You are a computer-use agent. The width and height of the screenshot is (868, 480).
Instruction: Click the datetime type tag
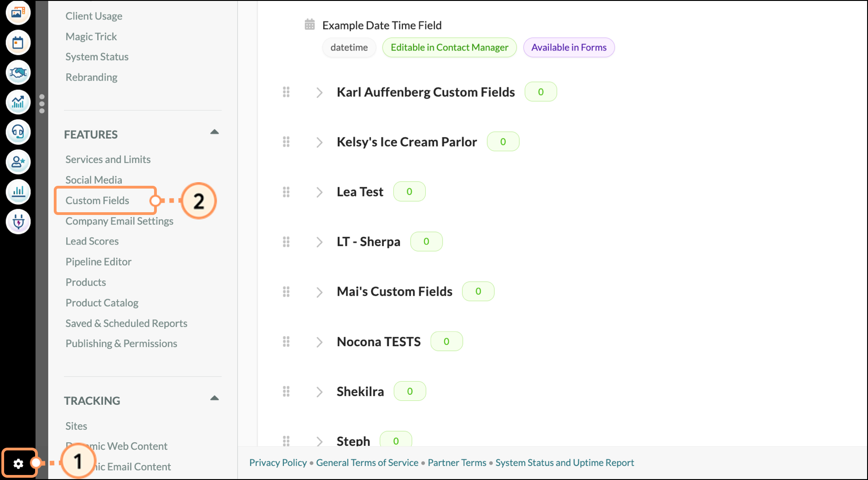pos(349,47)
